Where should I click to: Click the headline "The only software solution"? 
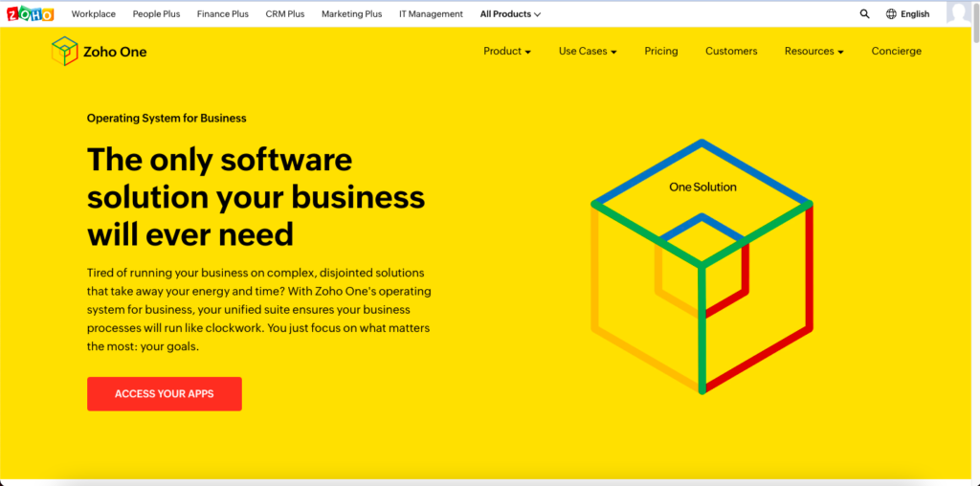[x=256, y=197]
